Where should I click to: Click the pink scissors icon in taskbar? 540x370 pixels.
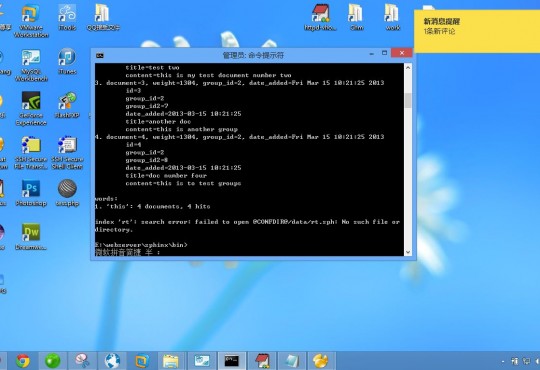83,361
